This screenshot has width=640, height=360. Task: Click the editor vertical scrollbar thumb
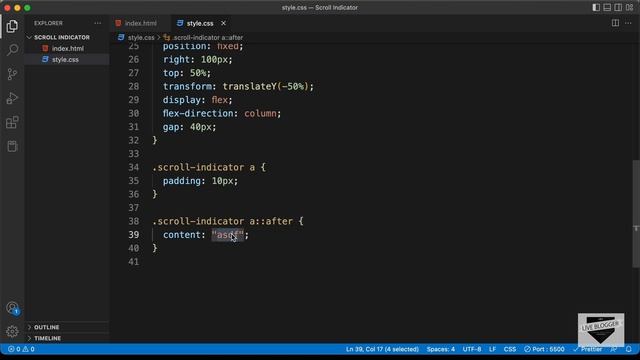coord(636,213)
